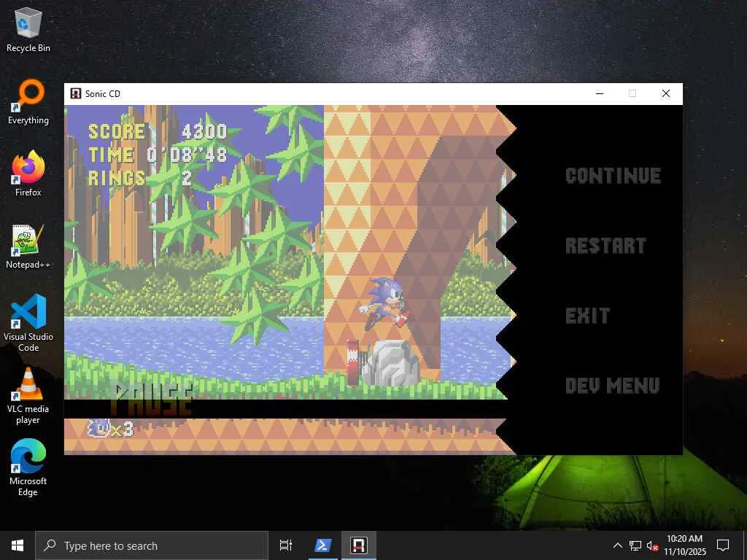Screen dimensions: 747x560
Task: Click the Sonic CD taskbar icon
Action: point(359,545)
